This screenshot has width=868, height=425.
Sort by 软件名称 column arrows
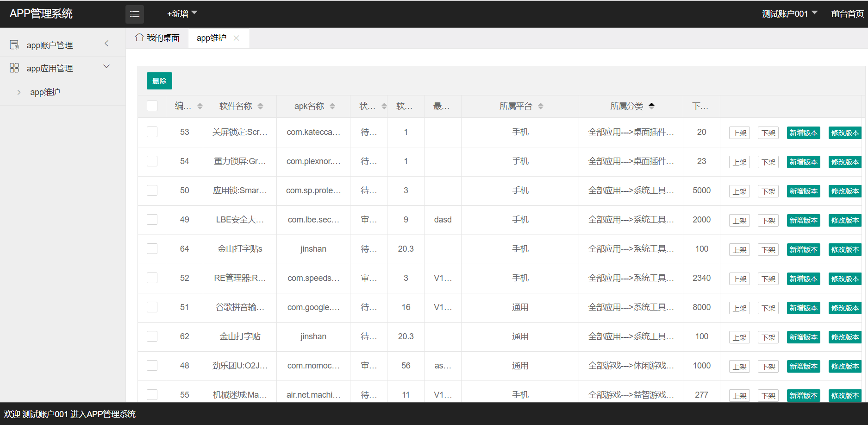coord(261,106)
